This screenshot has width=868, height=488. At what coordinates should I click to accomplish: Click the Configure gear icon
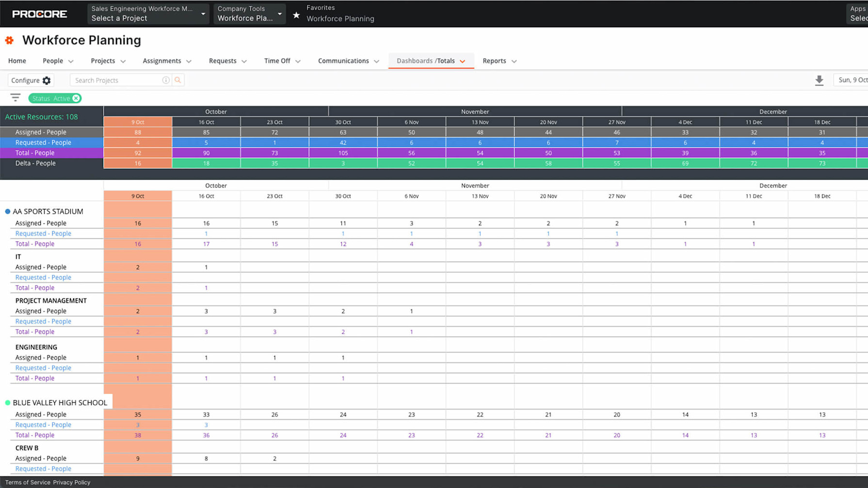47,80
